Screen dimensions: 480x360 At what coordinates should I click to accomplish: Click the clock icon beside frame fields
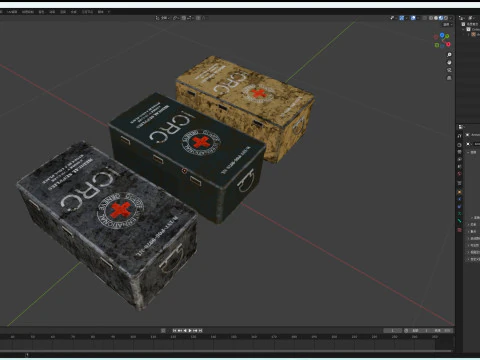pyautogui.click(x=406, y=331)
